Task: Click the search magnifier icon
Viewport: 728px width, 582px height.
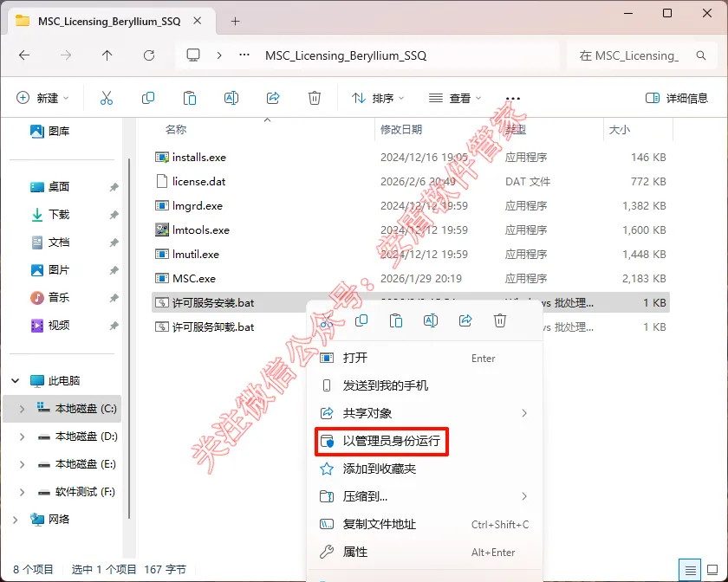Action: pos(701,55)
